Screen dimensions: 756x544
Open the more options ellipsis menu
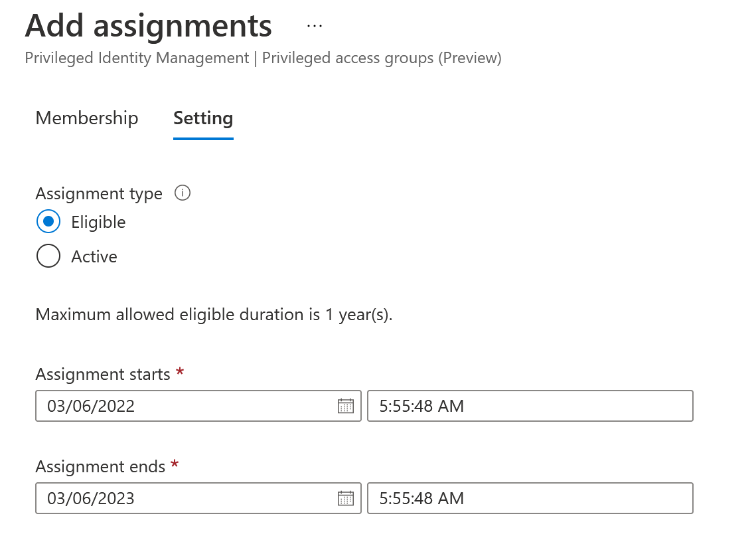315,27
